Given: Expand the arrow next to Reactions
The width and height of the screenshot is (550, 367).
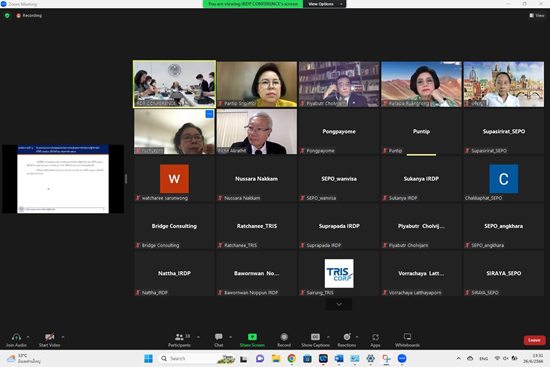Looking at the screenshot, I should pos(357,337).
